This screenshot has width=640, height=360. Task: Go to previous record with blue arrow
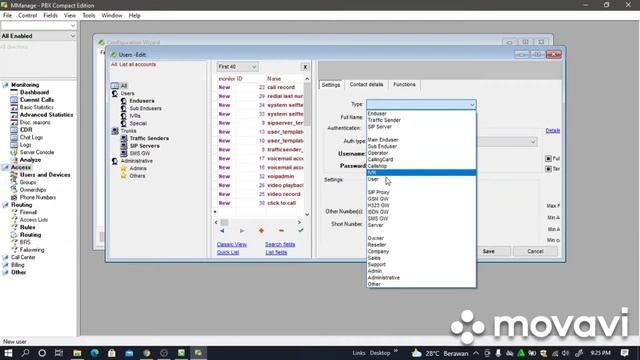click(x=222, y=231)
